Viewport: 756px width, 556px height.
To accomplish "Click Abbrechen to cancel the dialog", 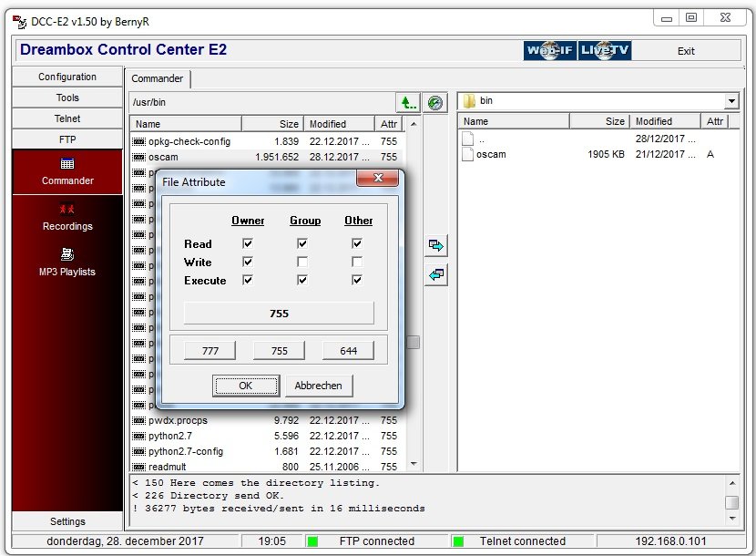I will point(318,386).
